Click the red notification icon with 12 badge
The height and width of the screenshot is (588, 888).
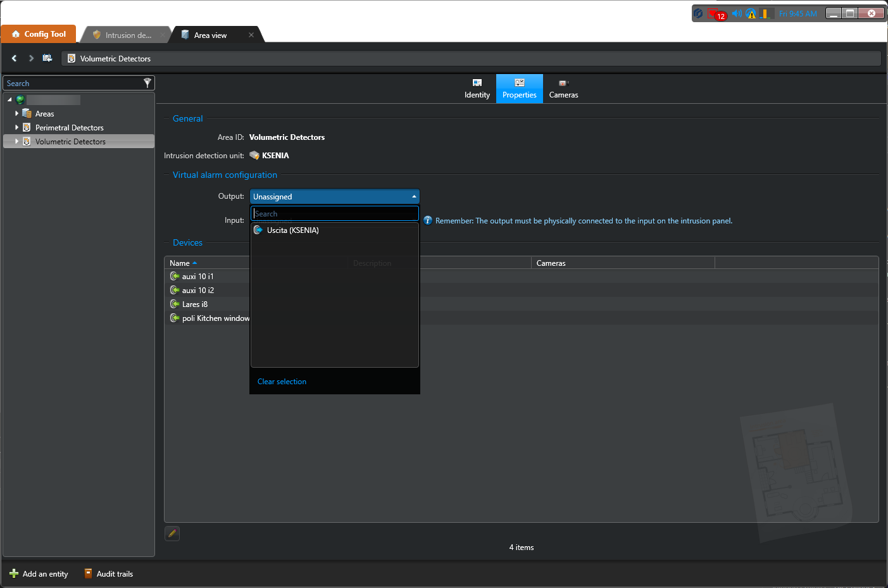715,14
